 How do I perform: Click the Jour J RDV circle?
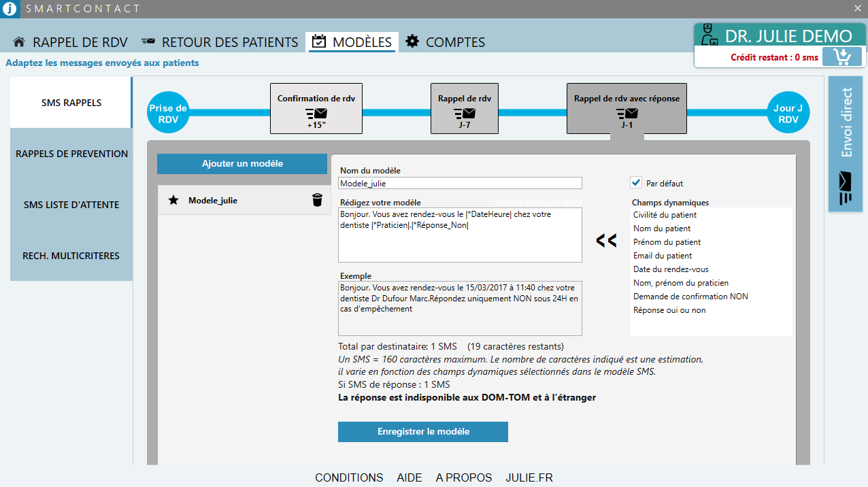point(788,113)
